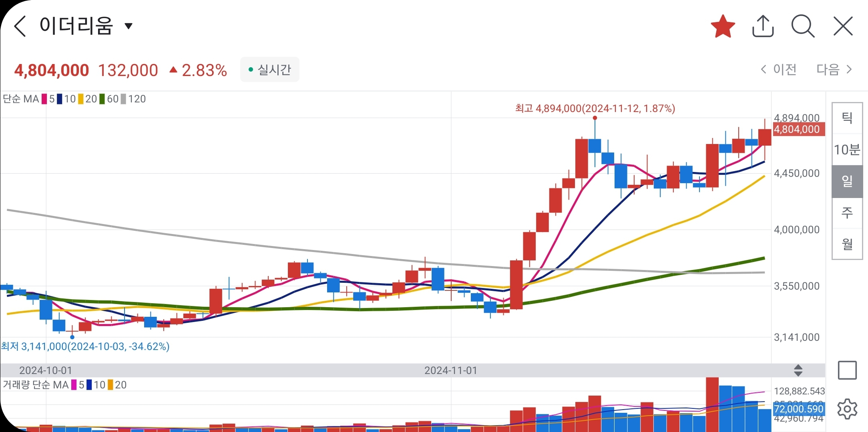
Task: Tap the blue volume MA 10 swatch
Action: [x=89, y=385]
